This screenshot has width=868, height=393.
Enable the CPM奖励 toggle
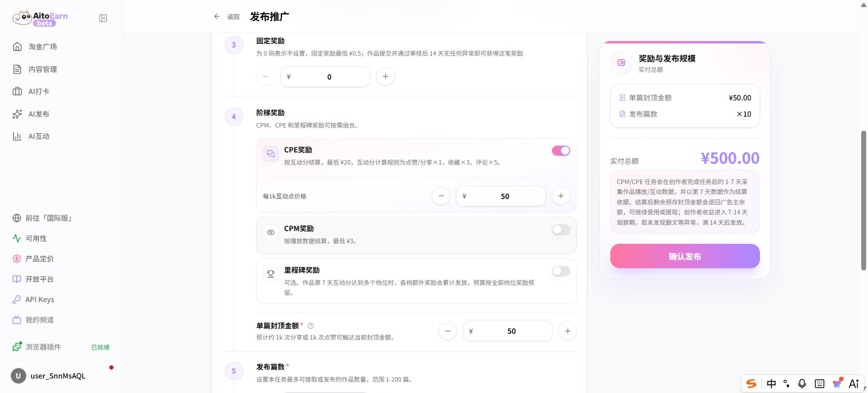pos(561,229)
